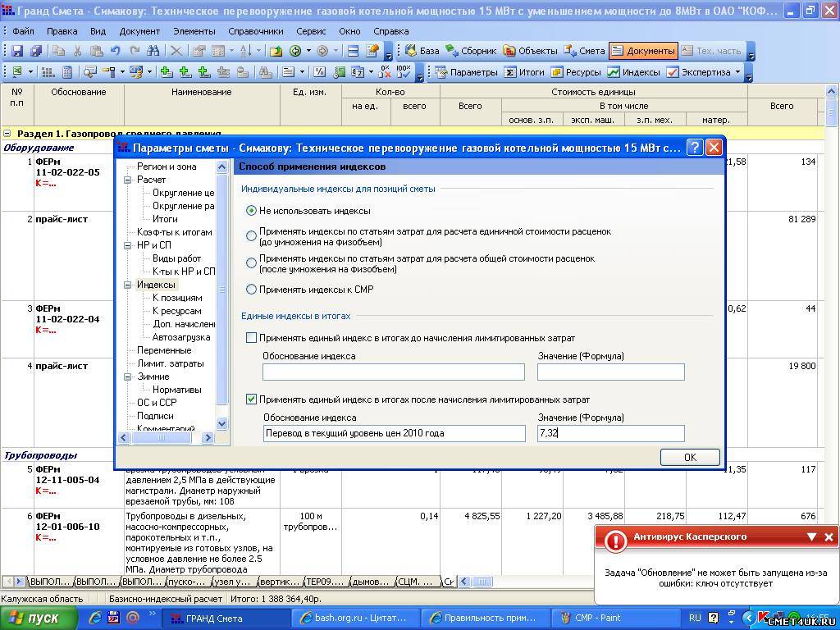Select the 'Не использовать индексы' radio button
Viewport: 840px width, 630px height.
(x=252, y=211)
